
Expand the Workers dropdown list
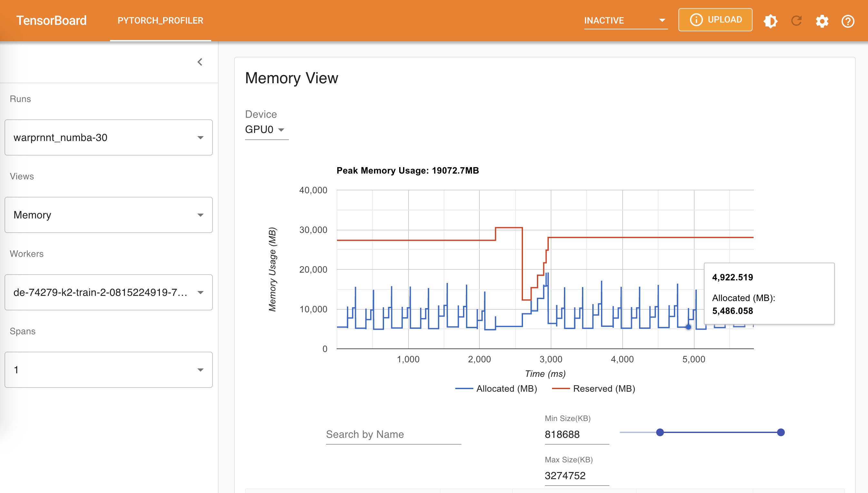(108, 292)
